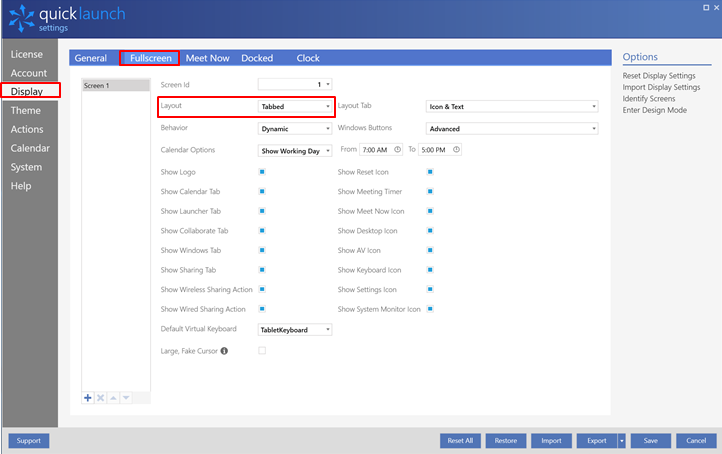Toggle Show Collaborate Tab checkbox
Screen dimensions: 722x454
coord(262,230)
